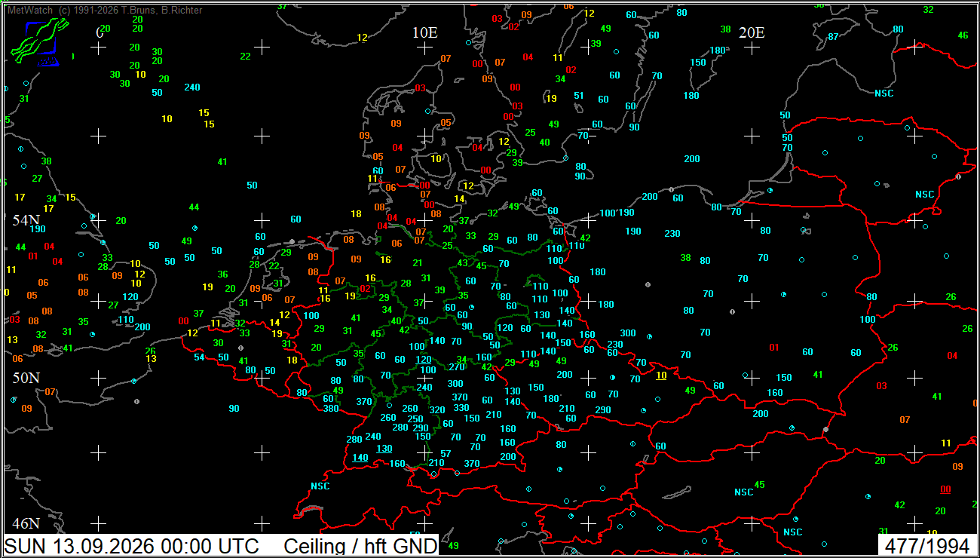Click the MetWatch copyright title text
The image size is (980, 558).
pyautogui.click(x=104, y=10)
